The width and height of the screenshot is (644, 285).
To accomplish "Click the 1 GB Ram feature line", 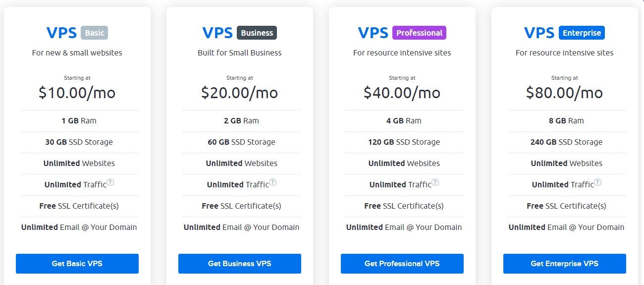I will (79, 120).
